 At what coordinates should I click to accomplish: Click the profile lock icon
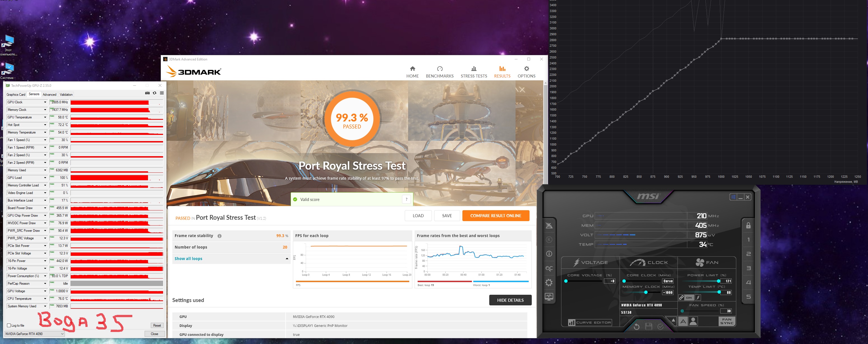pos(748,225)
